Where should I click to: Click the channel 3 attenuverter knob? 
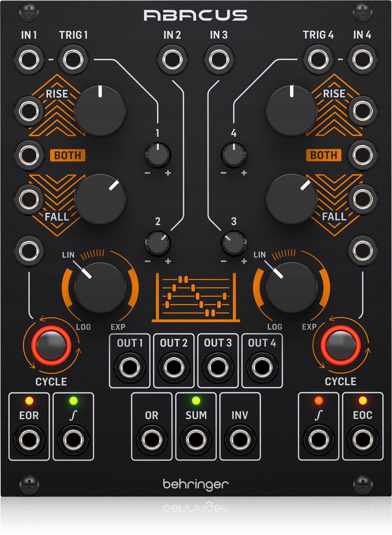(x=234, y=243)
